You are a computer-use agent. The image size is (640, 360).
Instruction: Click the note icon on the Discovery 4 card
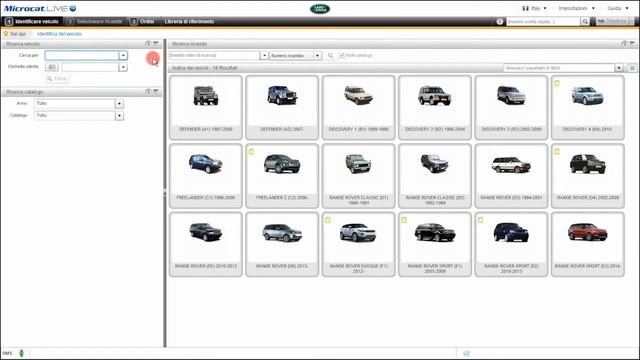pos(557,83)
